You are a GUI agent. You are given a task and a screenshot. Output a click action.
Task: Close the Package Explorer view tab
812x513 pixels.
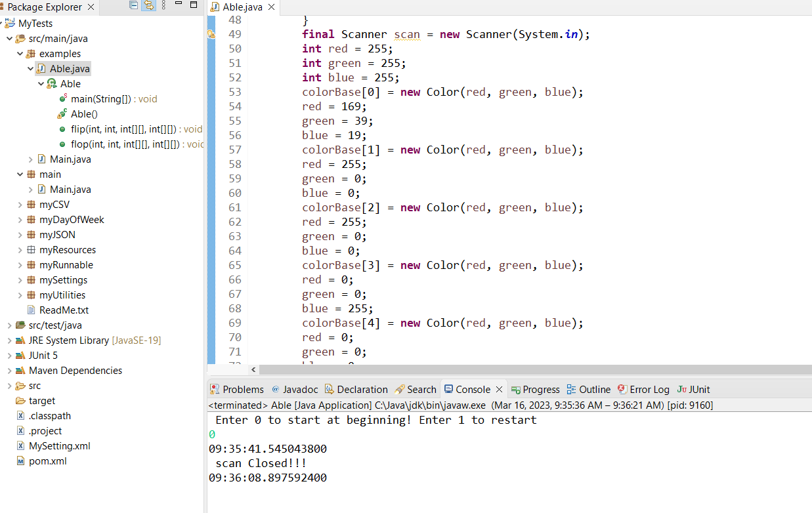[91, 7]
